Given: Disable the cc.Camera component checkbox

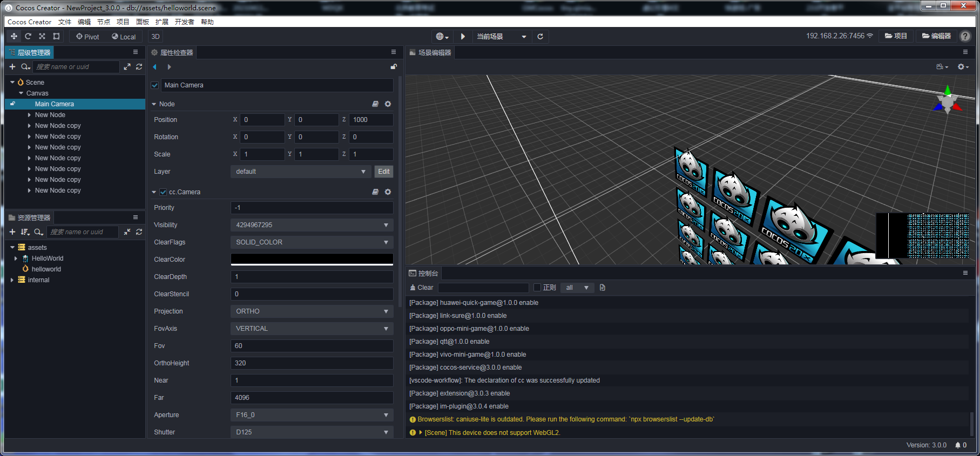Looking at the screenshot, I should click(x=163, y=192).
